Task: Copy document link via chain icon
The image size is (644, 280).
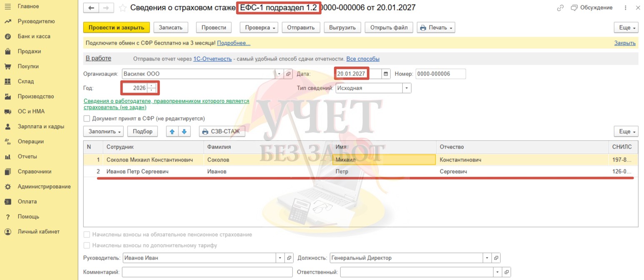Action: click(x=560, y=8)
